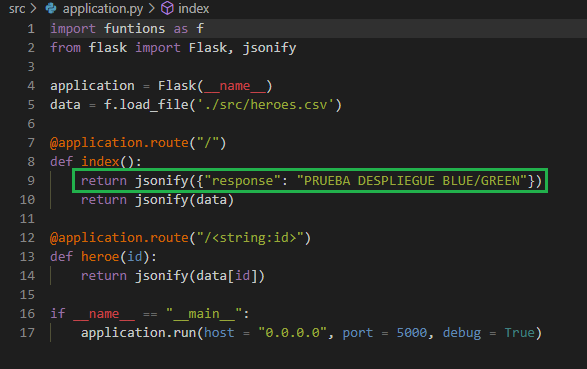Click line number 17 in the gutter

pyautogui.click(x=27, y=333)
